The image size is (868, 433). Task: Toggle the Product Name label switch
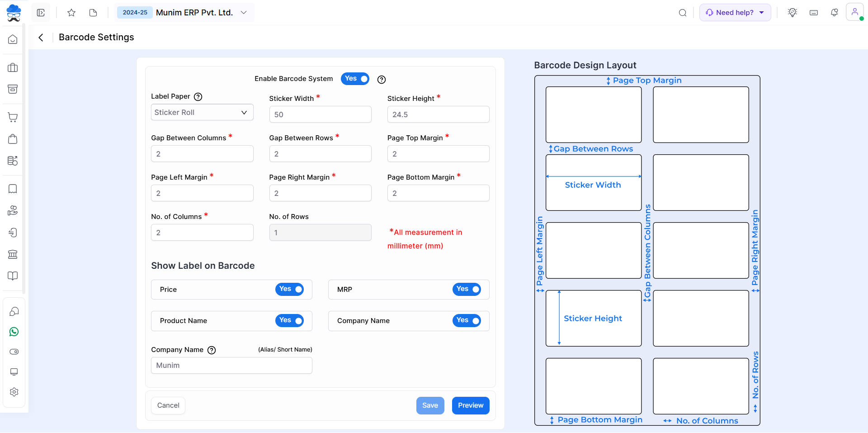point(289,321)
